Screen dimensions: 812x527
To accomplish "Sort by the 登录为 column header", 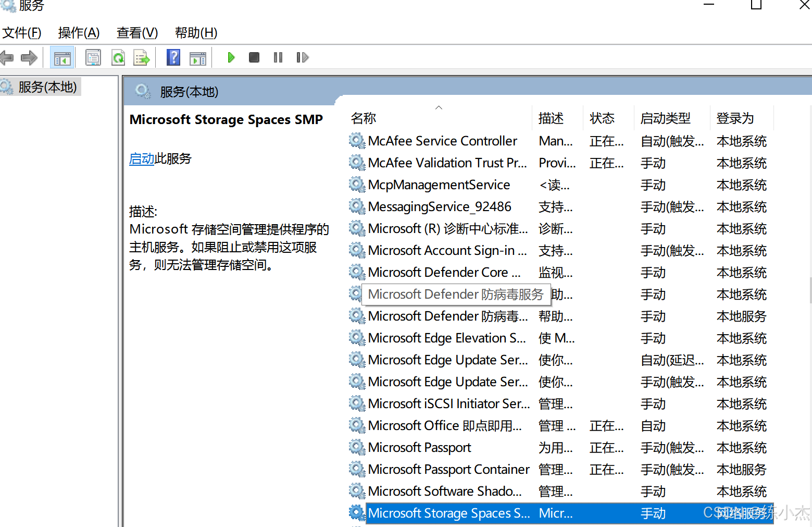I will point(735,118).
